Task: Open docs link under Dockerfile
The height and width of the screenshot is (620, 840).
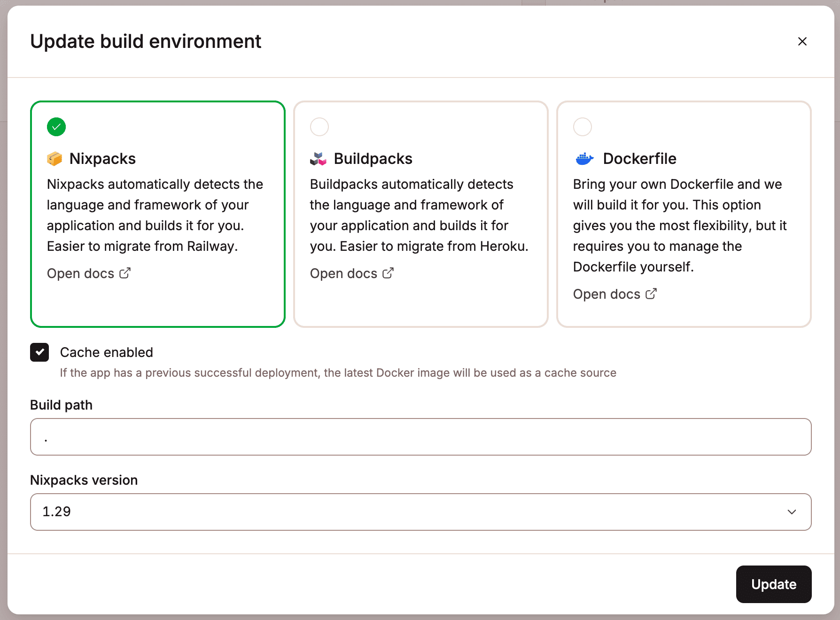Action: 615,294
